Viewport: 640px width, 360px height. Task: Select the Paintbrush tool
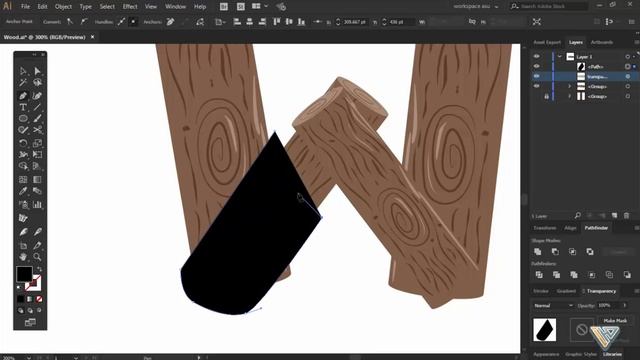coord(37,119)
